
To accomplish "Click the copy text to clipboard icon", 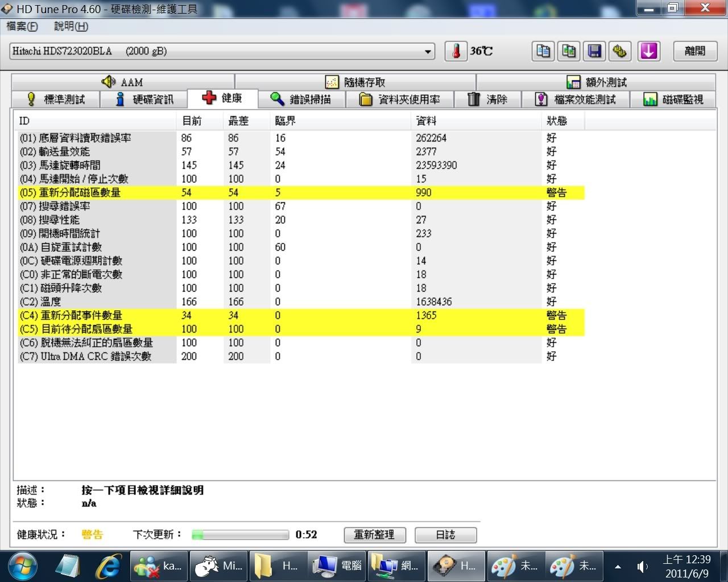I will coord(543,51).
